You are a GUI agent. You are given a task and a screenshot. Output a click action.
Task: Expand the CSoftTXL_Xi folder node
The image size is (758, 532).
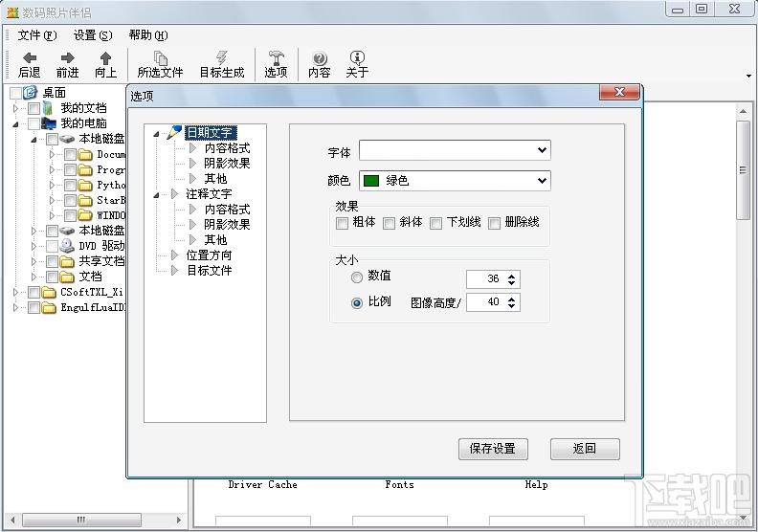(15, 293)
